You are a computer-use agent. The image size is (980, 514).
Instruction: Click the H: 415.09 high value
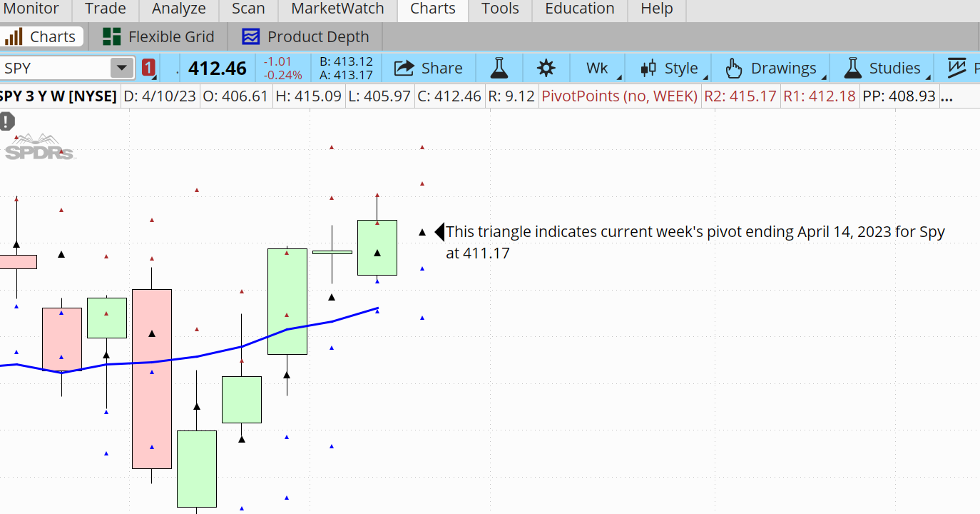(308, 96)
